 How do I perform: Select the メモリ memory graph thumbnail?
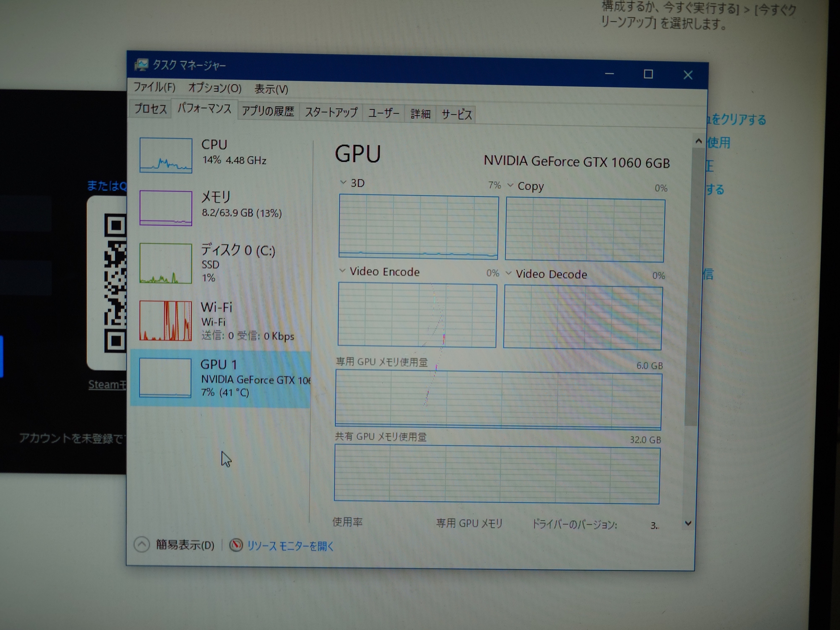pyautogui.click(x=166, y=208)
